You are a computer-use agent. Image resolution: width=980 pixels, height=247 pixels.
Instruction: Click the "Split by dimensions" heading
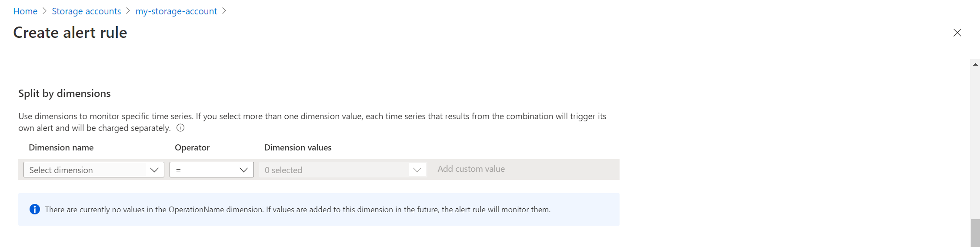click(64, 93)
